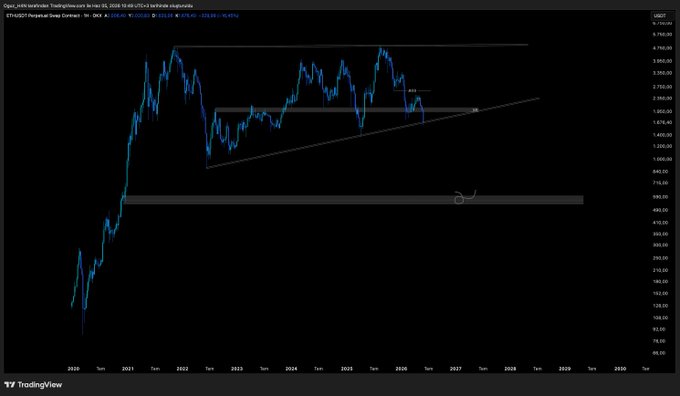Click the TradingView logo
The image size is (680, 396).
pos(33,385)
